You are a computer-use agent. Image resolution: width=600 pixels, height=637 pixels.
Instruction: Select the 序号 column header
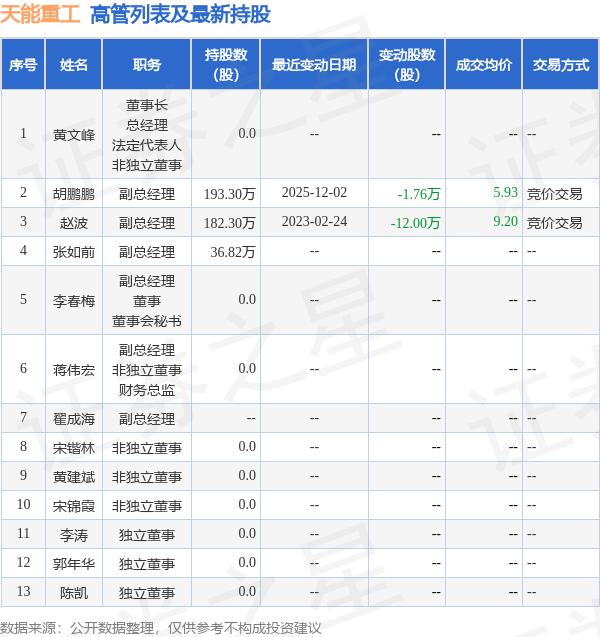[x=23, y=65]
